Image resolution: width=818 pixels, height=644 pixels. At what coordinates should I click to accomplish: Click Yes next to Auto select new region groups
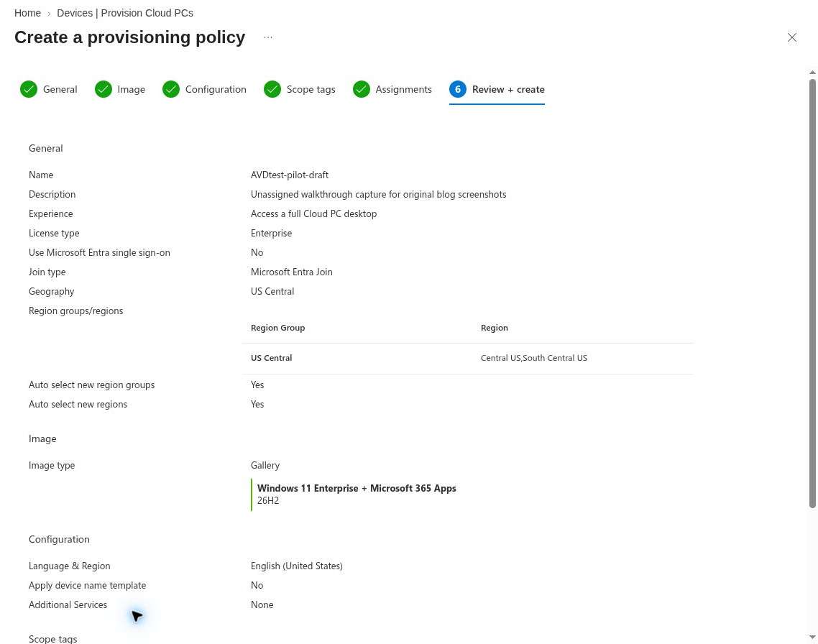[x=257, y=385]
